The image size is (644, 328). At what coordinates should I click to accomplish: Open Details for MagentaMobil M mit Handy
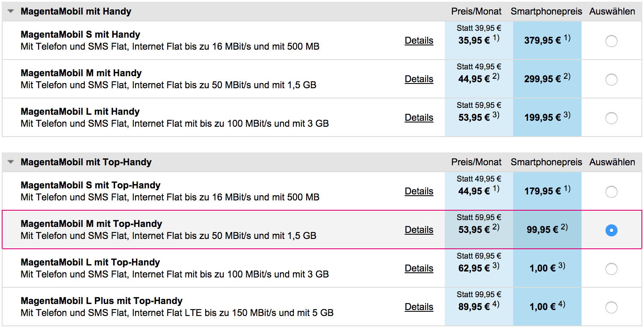point(419,79)
